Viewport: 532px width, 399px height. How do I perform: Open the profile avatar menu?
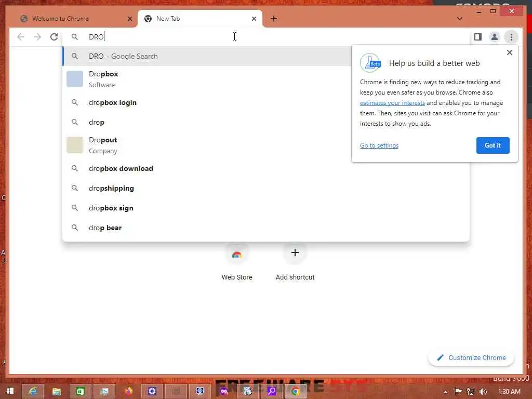click(x=495, y=37)
